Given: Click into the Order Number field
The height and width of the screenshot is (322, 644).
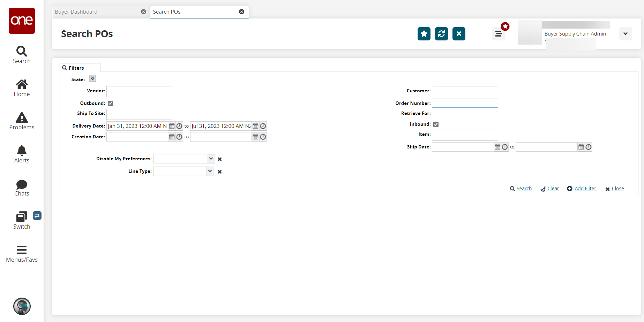Looking at the screenshot, I should 465,103.
